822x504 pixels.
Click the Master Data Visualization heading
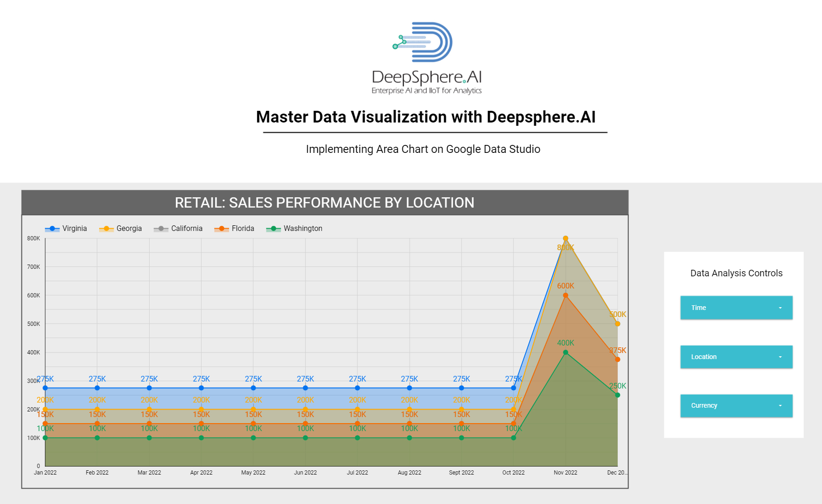pos(425,117)
